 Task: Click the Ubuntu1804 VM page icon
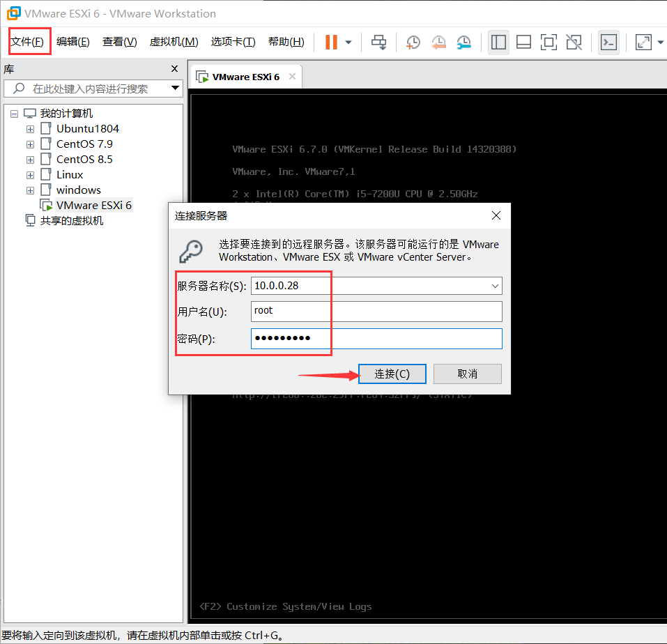click(x=46, y=128)
